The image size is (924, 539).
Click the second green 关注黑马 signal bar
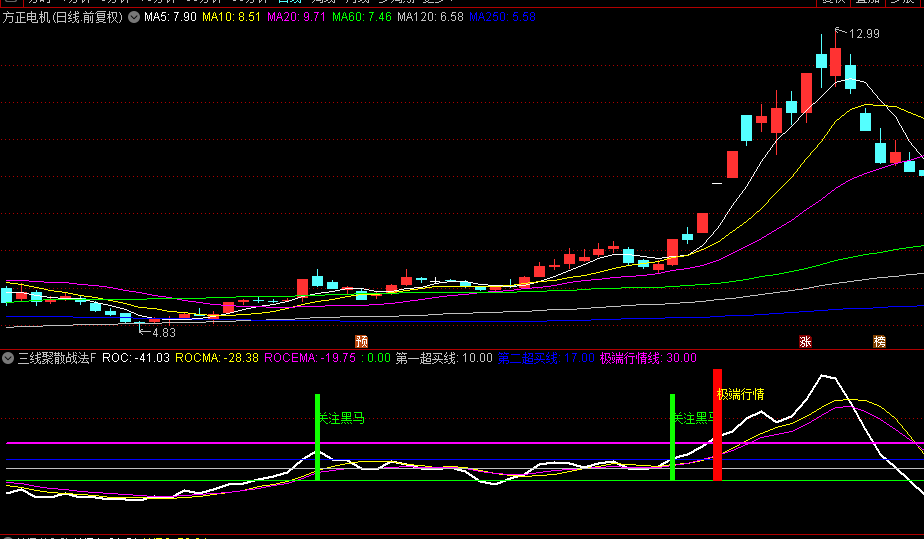672,438
